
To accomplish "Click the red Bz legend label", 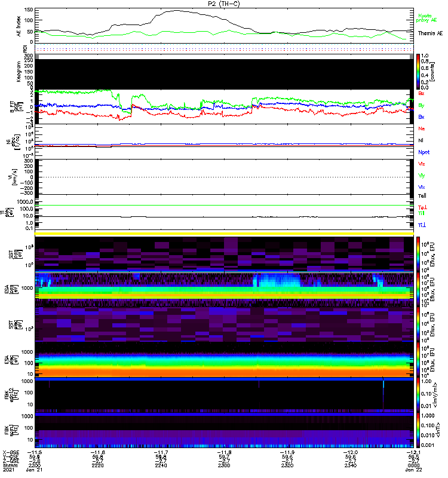I will [421, 93].
